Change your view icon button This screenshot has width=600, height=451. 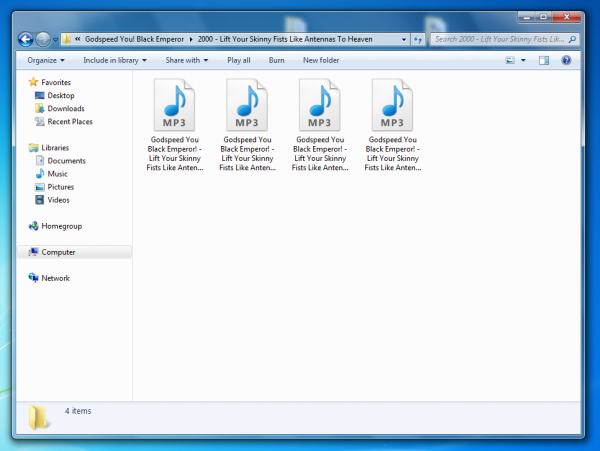tap(510, 60)
